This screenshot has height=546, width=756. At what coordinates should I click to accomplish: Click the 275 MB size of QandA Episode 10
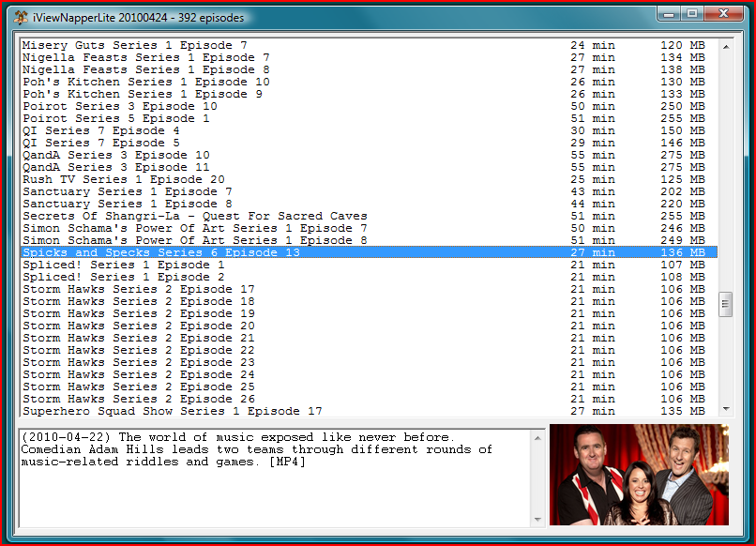point(683,156)
